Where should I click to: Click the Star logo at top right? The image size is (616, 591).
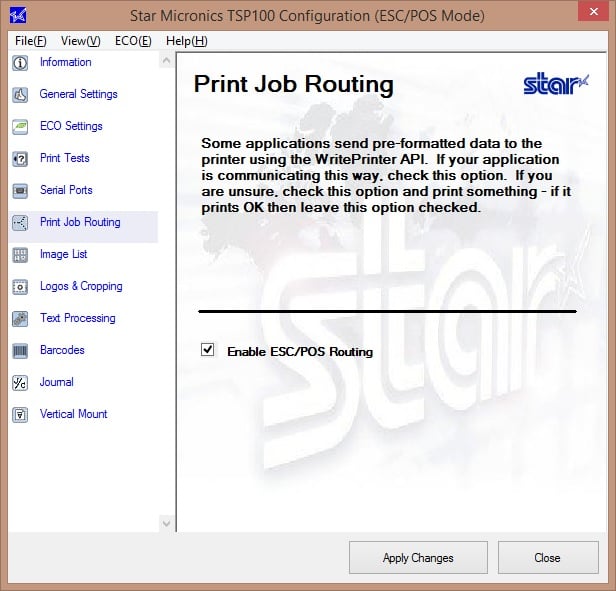coord(556,84)
